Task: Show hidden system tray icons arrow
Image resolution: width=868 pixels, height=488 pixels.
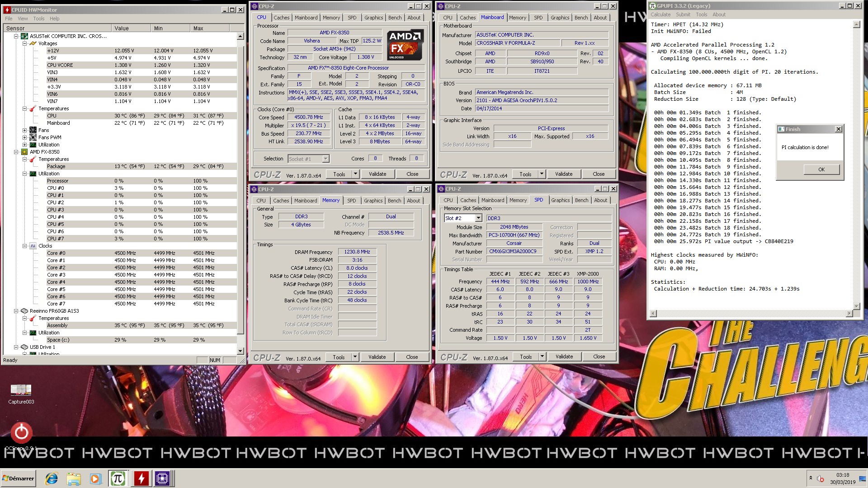Action: coord(811,478)
